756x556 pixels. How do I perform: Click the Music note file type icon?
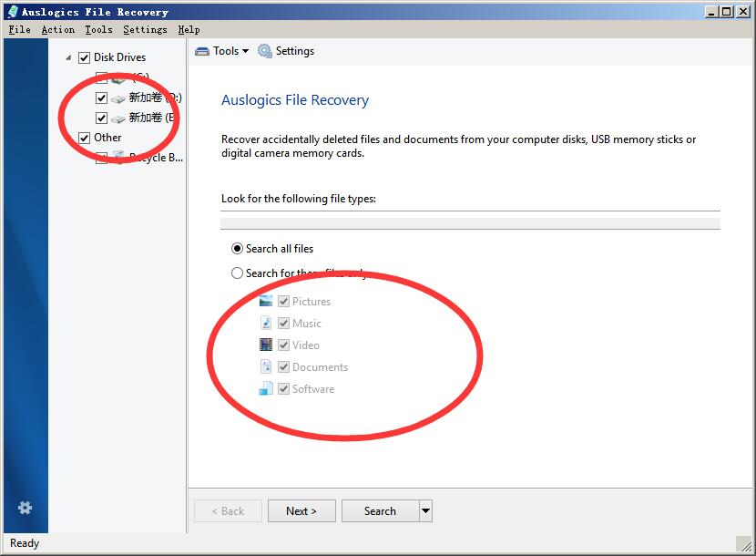pyautogui.click(x=266, y=323)
